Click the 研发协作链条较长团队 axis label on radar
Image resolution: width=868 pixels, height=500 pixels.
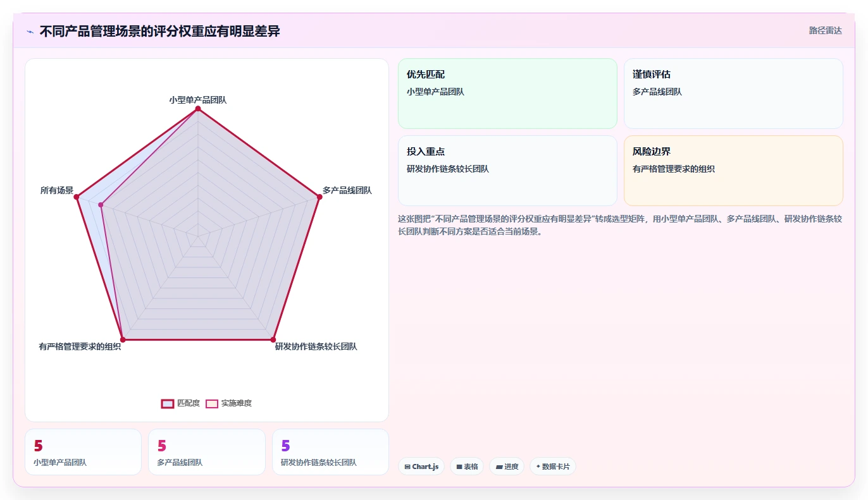[316, 346]
